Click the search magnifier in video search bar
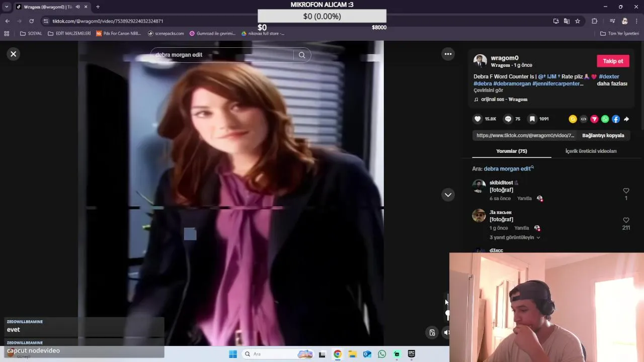Image resolution: width=644 pixels, height=362 pixels. [302, 55]
